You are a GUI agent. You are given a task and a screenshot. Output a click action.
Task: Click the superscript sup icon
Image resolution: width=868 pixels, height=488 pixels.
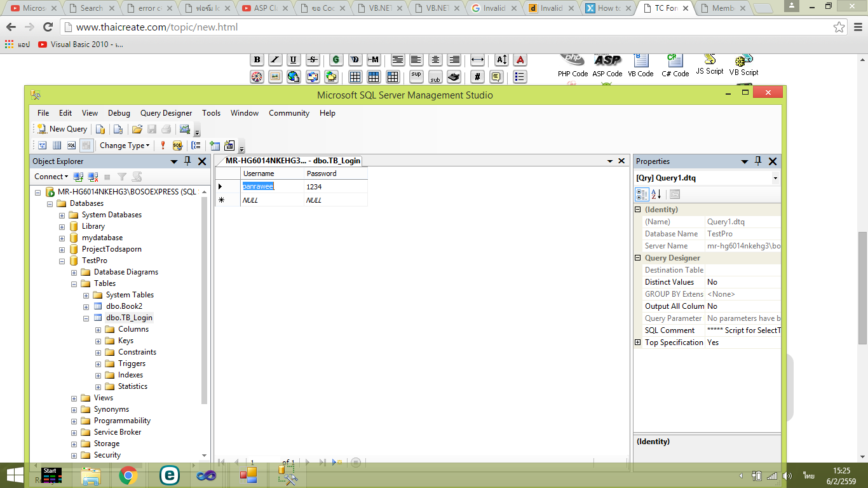416,77
